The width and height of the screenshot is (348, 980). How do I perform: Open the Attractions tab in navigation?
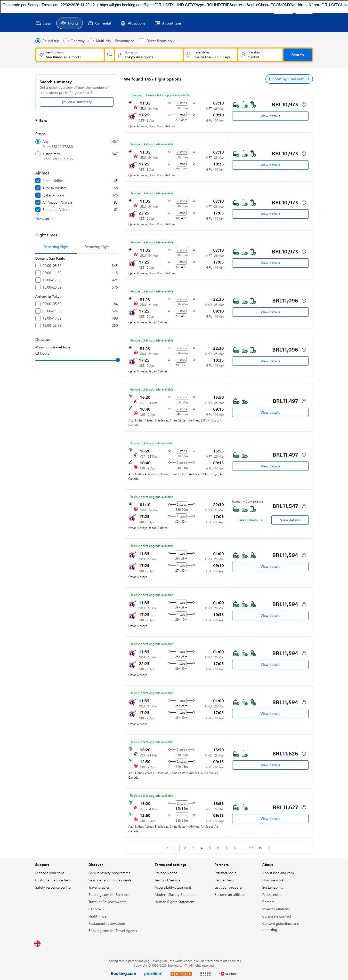point(133,23)
